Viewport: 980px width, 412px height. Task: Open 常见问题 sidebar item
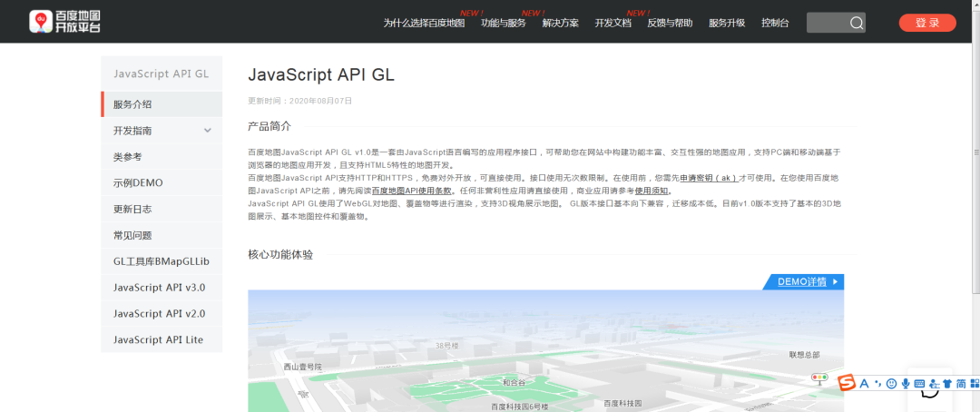click(x=162, y=236)
